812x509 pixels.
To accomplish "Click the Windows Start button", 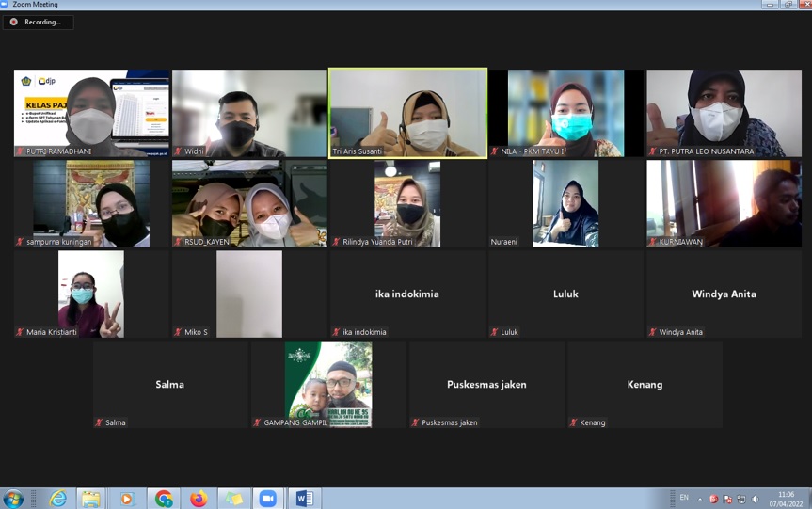I will tap(14, 499).
